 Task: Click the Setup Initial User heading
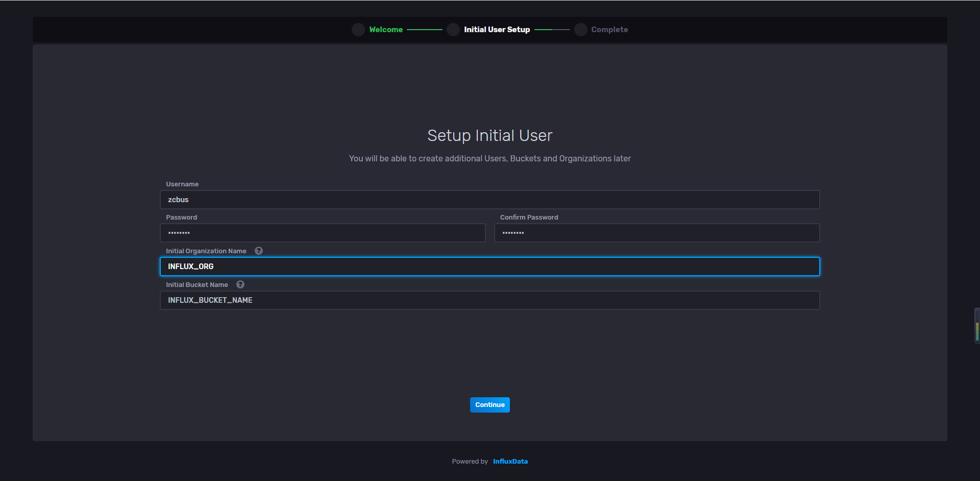coord(490,135)
